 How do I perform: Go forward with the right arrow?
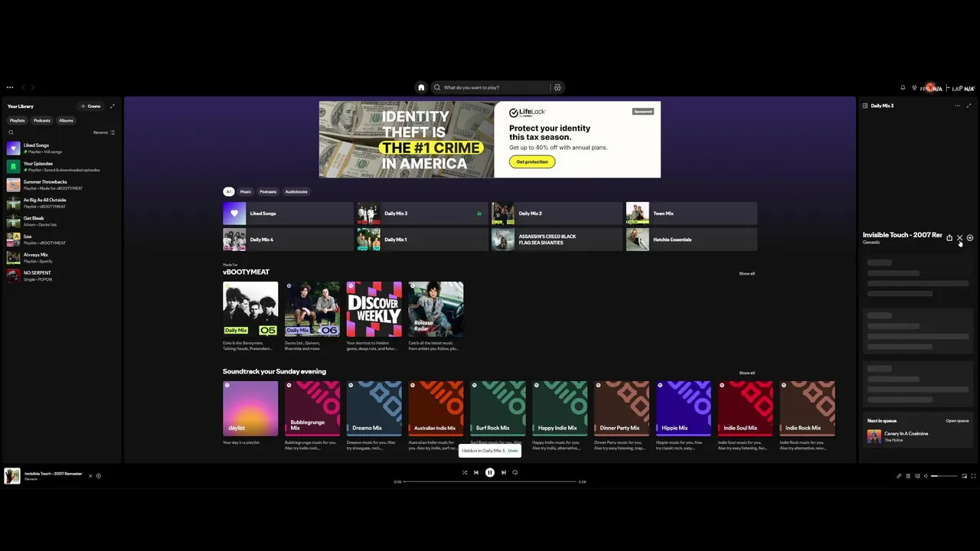(33, 87)
